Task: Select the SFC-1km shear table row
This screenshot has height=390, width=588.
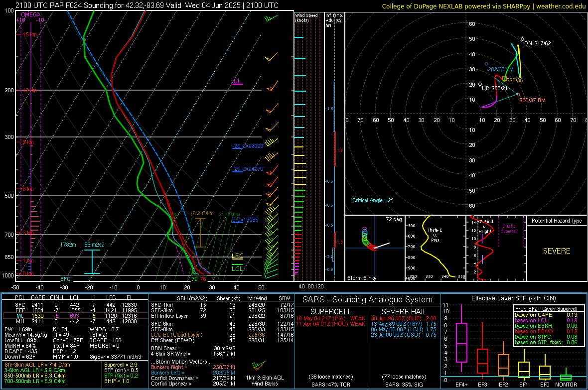Action: [222, 305]
